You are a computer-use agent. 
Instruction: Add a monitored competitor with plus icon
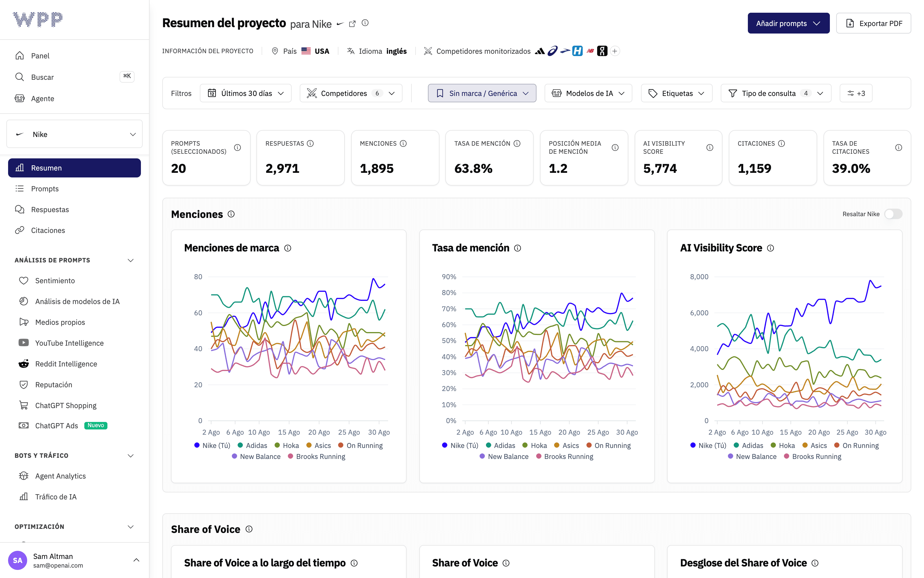[615, 51]
